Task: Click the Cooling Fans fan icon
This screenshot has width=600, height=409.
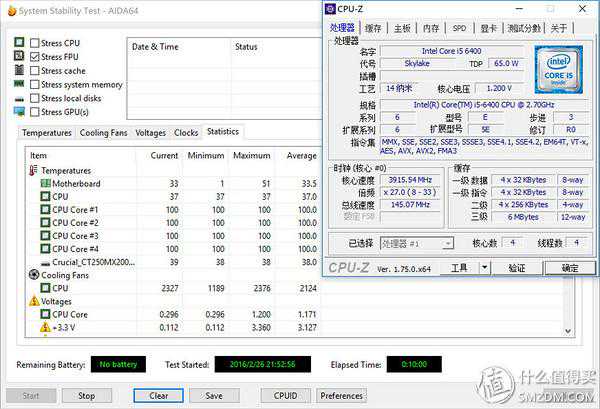Action: 33,274
